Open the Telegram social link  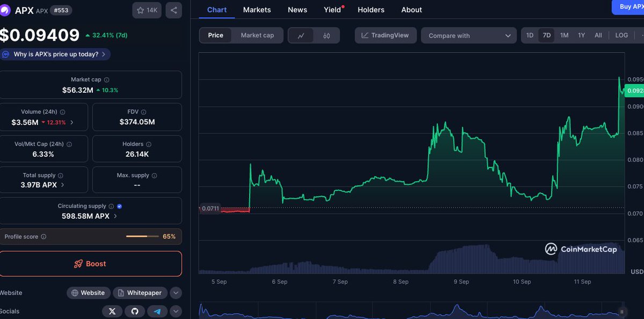click(157, 311)
